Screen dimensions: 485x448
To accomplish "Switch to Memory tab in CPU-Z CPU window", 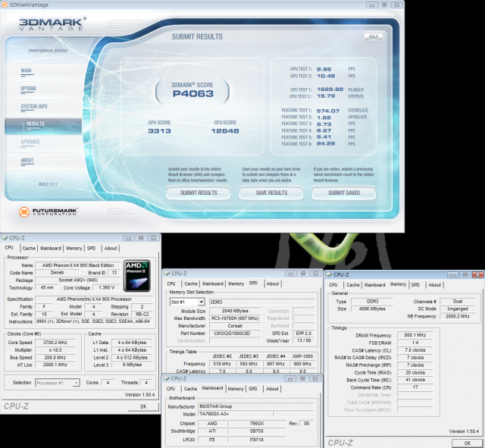I will pos(74,248).
